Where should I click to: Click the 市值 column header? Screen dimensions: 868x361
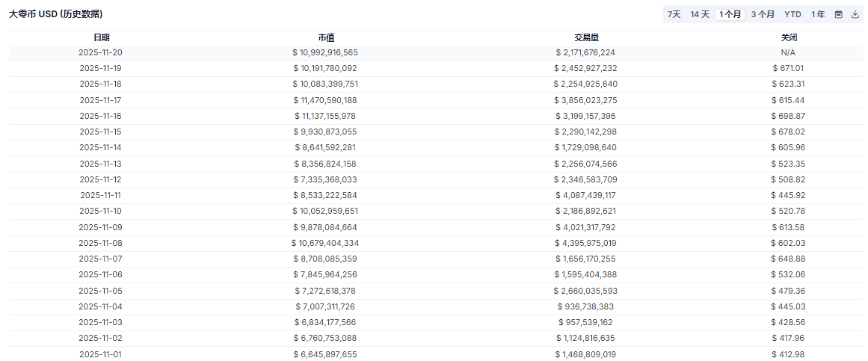[x=325, y=37]
